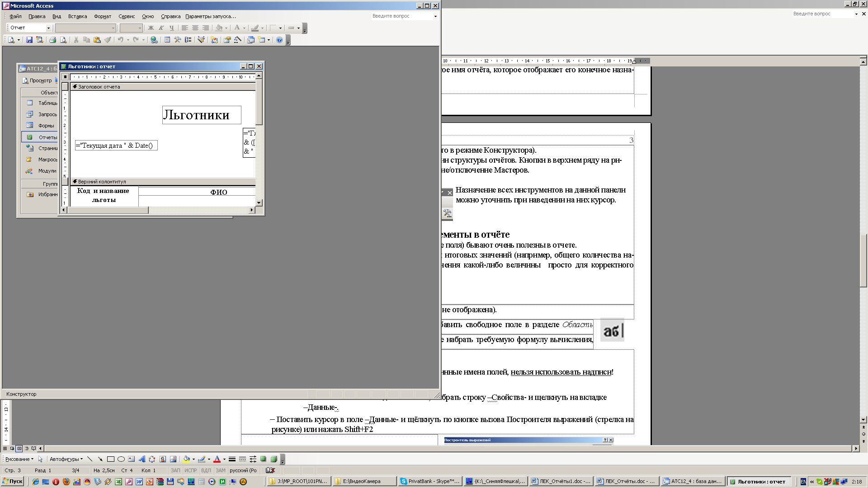Click the Database Window icon

251,40
